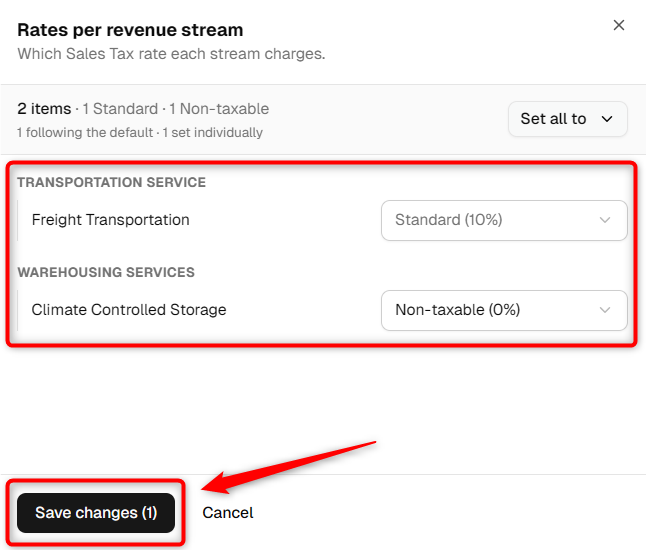The image size is (646, 550).
Task: Click the chevron in the Standard (10%) field
Action: click(604, 220)
